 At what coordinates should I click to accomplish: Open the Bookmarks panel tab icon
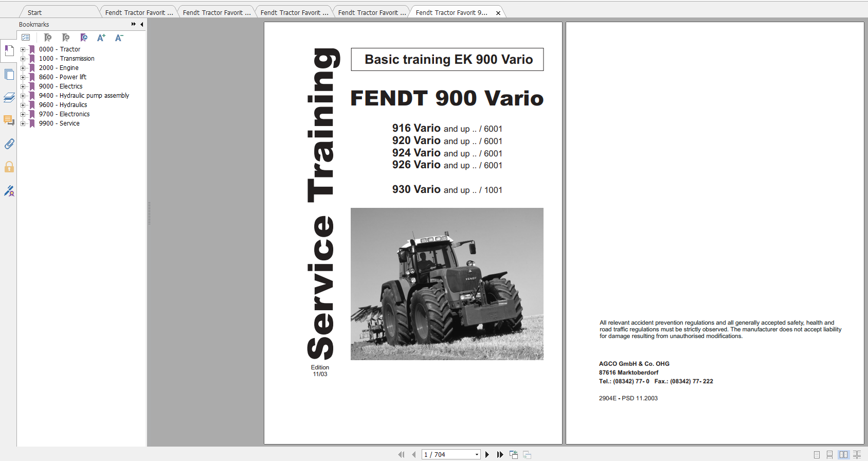pos(9,50)
